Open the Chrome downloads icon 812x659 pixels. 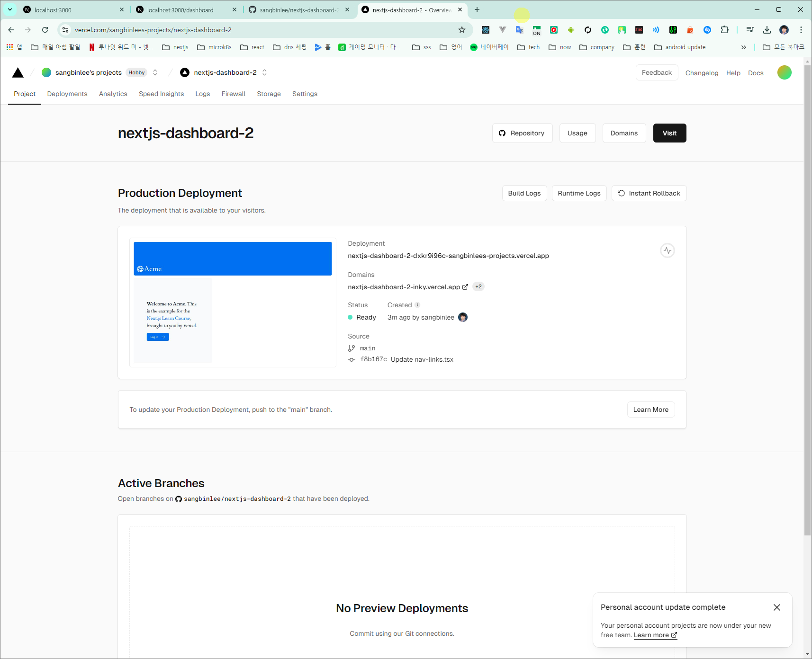click(767, 30)
